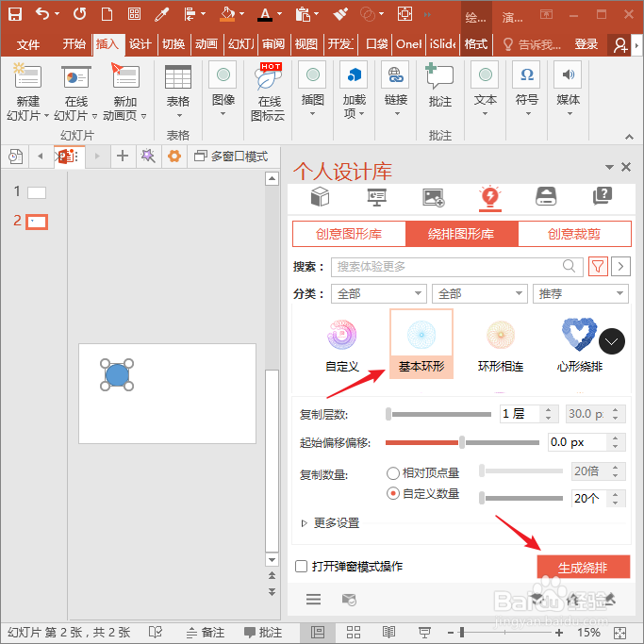The height and width of the screenshot is (644, 644).
Task: Toggle the 备注 notes pane
Action: [x=205, y=632]
